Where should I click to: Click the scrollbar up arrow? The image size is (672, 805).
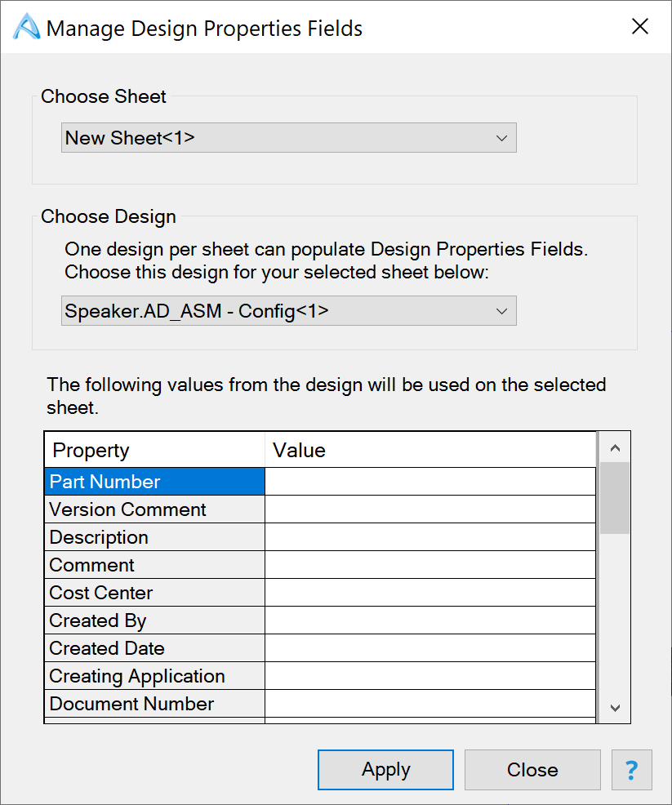[x=615, y=447]
